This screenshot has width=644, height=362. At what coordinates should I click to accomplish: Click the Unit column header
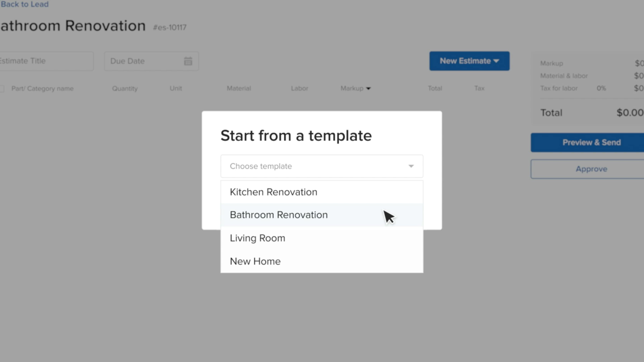tap(176, 88)
